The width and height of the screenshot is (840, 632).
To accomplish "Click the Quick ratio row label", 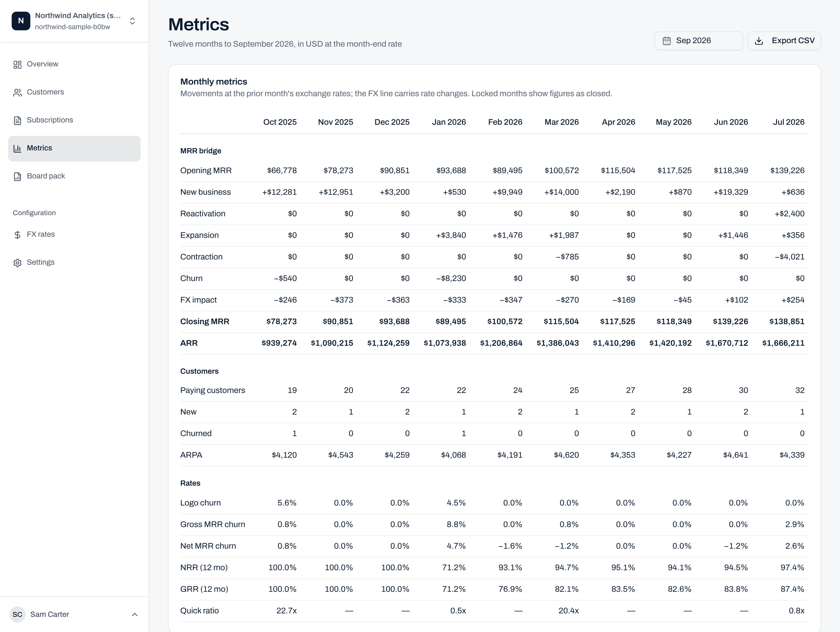I will pos(199,611).
